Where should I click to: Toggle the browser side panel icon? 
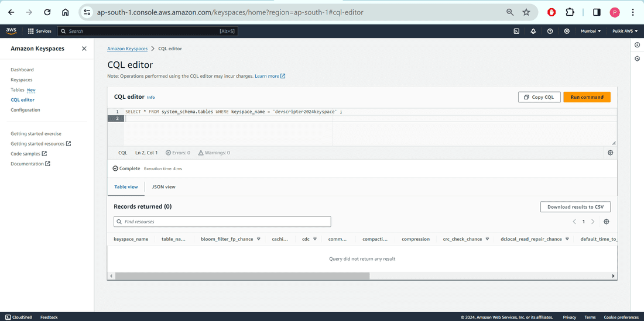pos(597,12)
